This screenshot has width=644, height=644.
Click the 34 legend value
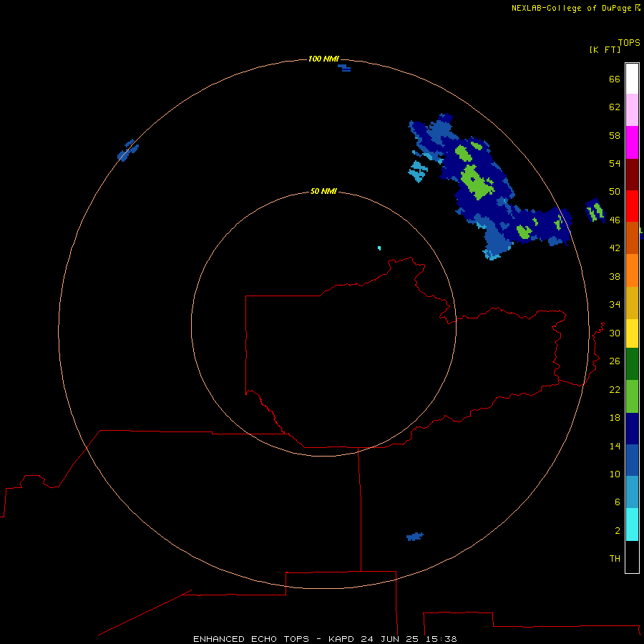pyautogui.click(x=615, y=304)
